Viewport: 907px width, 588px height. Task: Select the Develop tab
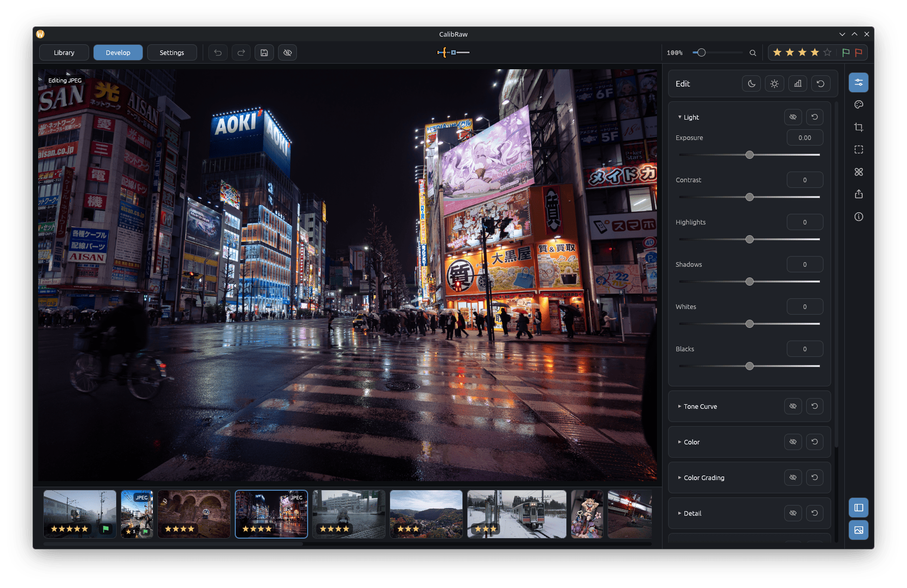pyautogui.click(x=118, y=52)
